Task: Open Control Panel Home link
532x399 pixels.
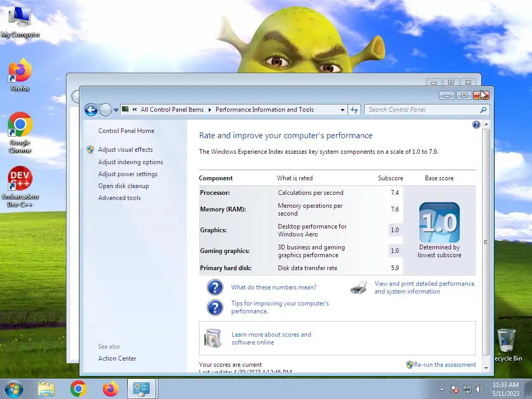Action: click(126, 130)
